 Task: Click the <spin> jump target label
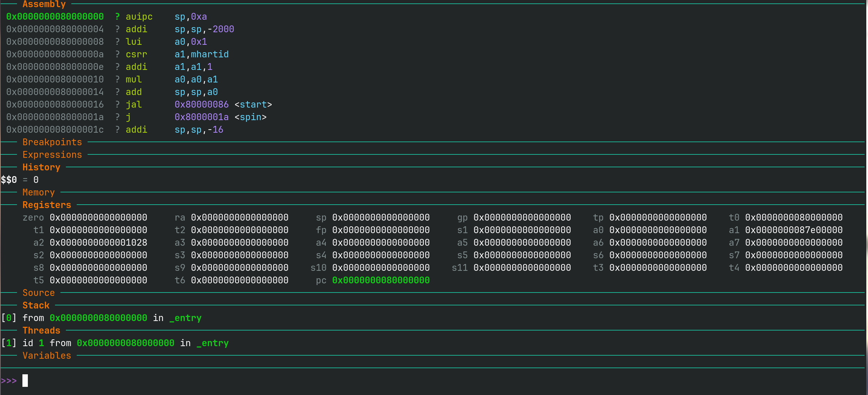coord(250,117)
